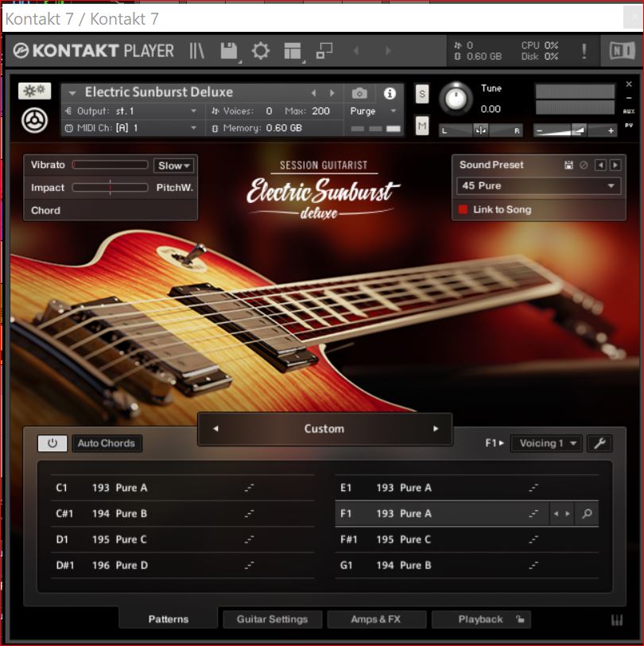Click the snowflake freeze instrument icon
This screenshot has width=644, height=646.
(35, 91)
